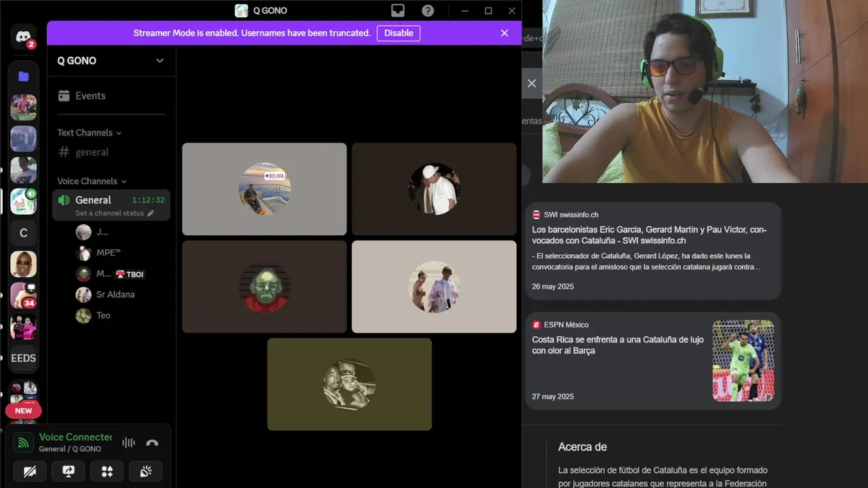The height and width of the screenshot is (488, 868).
Task: Open the ESPN article player thumbnail image
Action: pos(743,361)
